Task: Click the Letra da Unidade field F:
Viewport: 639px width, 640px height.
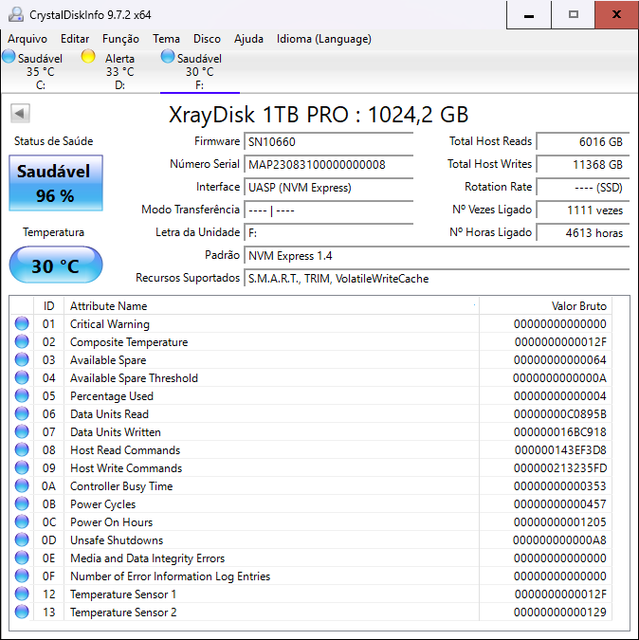Action: 328,233
